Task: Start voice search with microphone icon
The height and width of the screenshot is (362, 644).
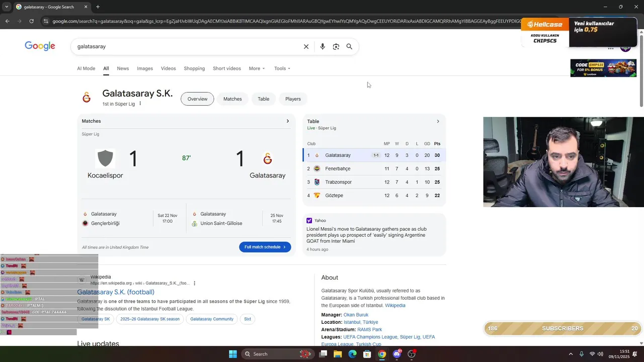Action: click(323, 46)
